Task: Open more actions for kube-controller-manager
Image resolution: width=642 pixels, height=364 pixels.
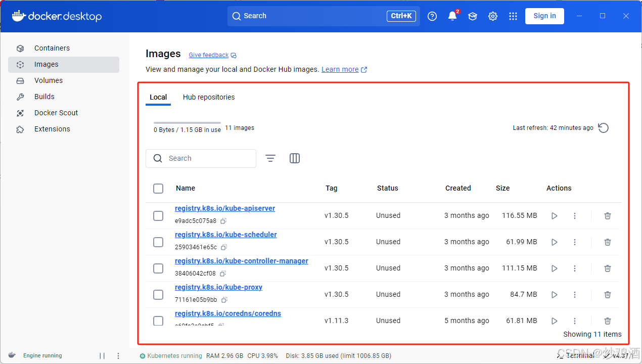Action: pyautogui.click(x=575, y=268)
